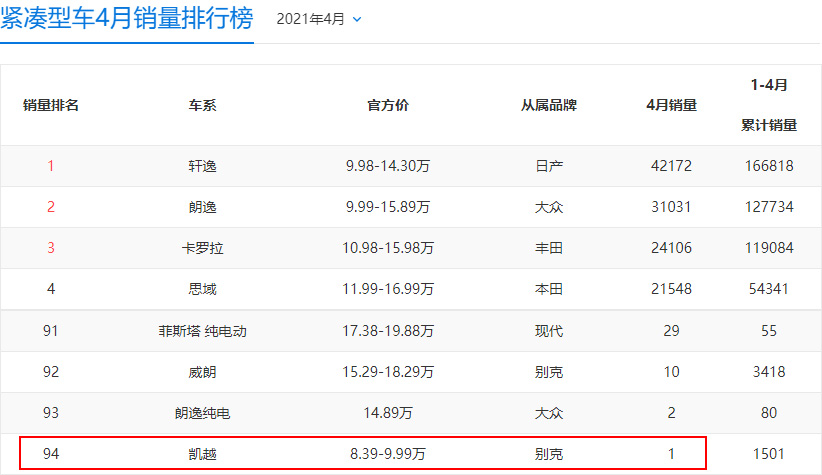Click 大众 brand in the 朗逸纯电 row
Viewport: 822px width, 475px height.
[x=549, y=413]
